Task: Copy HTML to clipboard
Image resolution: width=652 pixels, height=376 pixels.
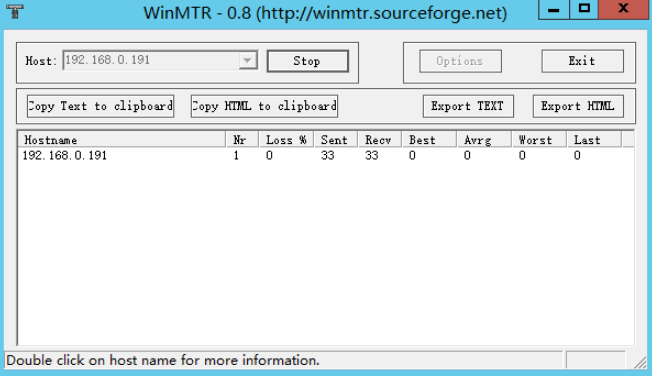Action: pyautogui.click(x=264, y=106)
